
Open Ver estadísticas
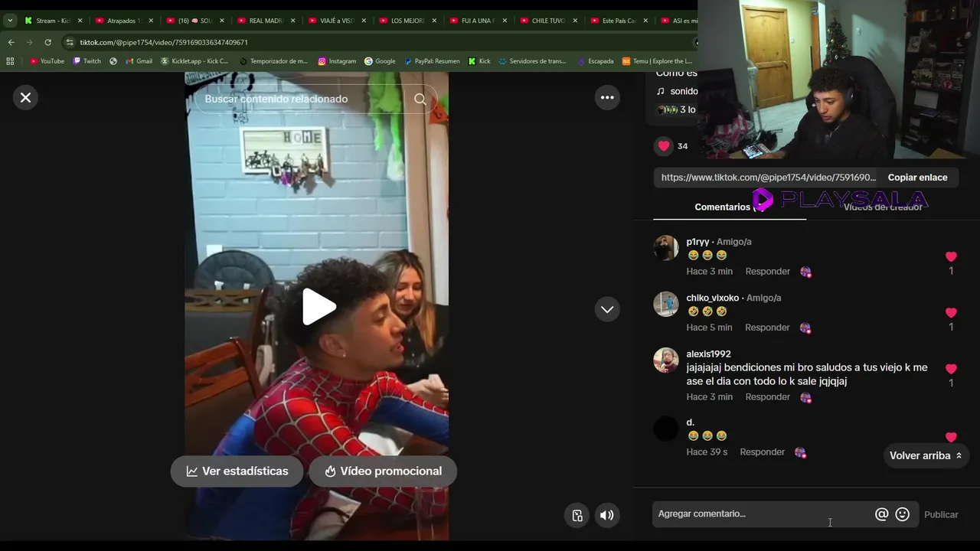coord(237,471)
